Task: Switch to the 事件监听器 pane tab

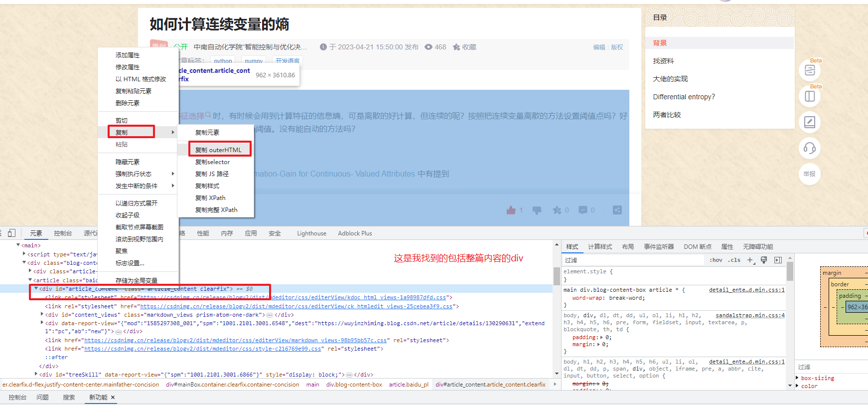Action: (659, 246)
